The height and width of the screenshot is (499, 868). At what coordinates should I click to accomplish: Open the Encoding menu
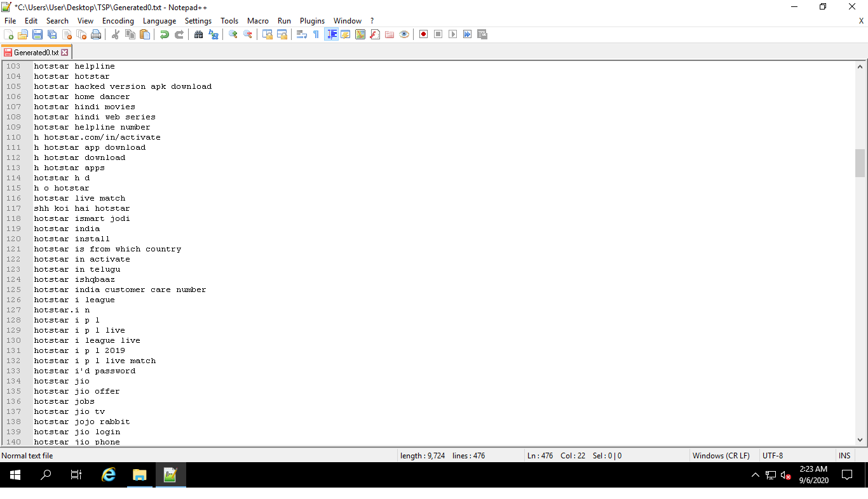click(118, 20)
